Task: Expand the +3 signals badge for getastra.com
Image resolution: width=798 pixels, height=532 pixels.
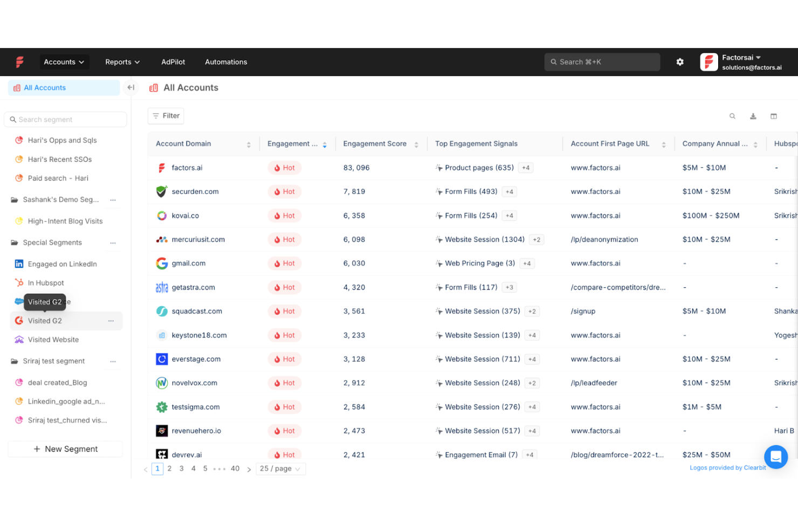Action: [510, 287]
